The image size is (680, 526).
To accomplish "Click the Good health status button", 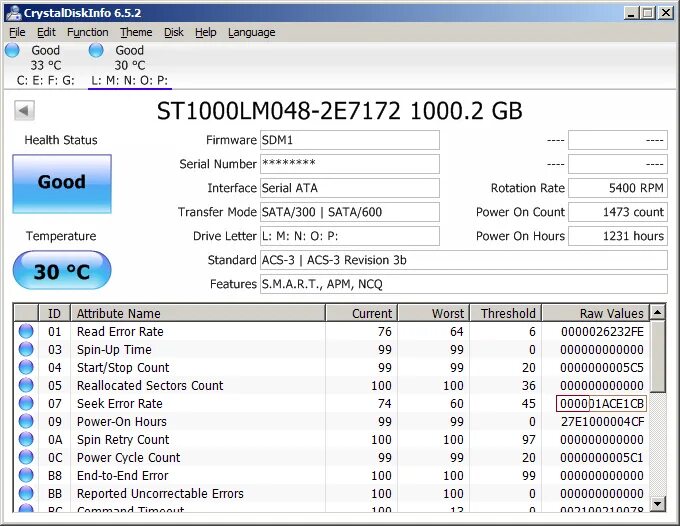I will point(62,184).
